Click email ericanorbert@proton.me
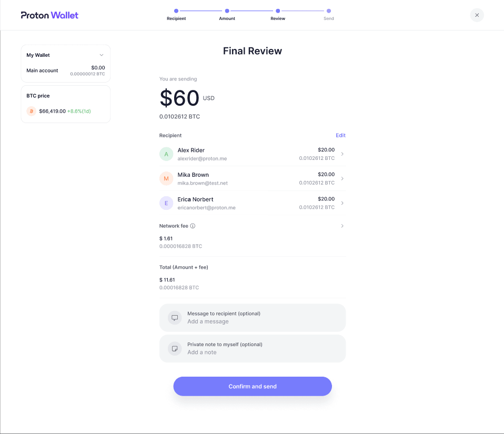Screen dimensions: 504x434 tap(206, 208)
